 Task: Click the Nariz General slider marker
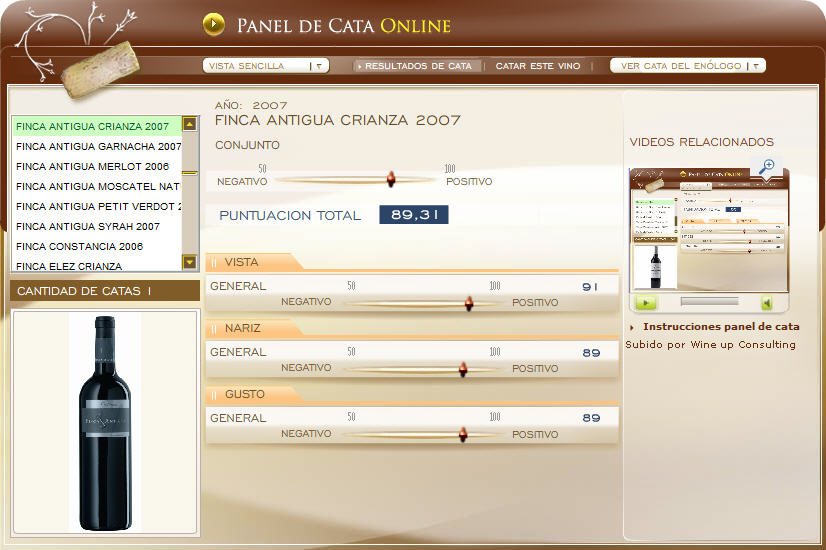point(463,369)
